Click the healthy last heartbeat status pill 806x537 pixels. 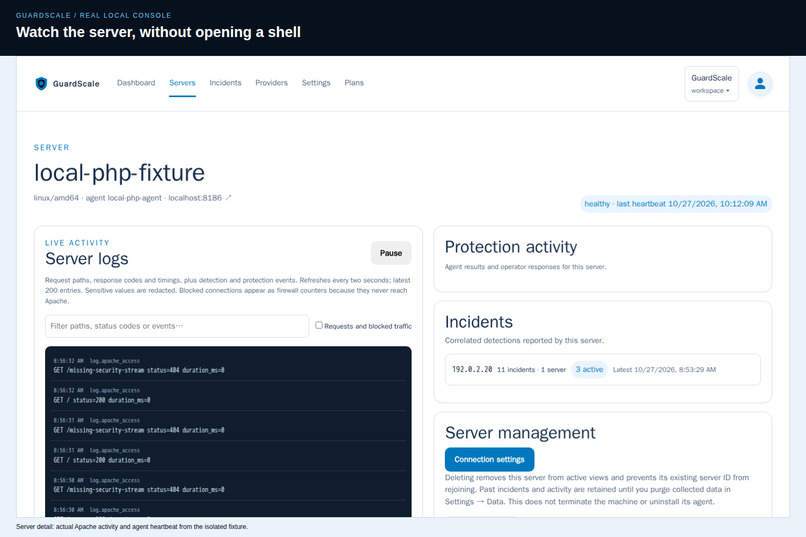675,204
